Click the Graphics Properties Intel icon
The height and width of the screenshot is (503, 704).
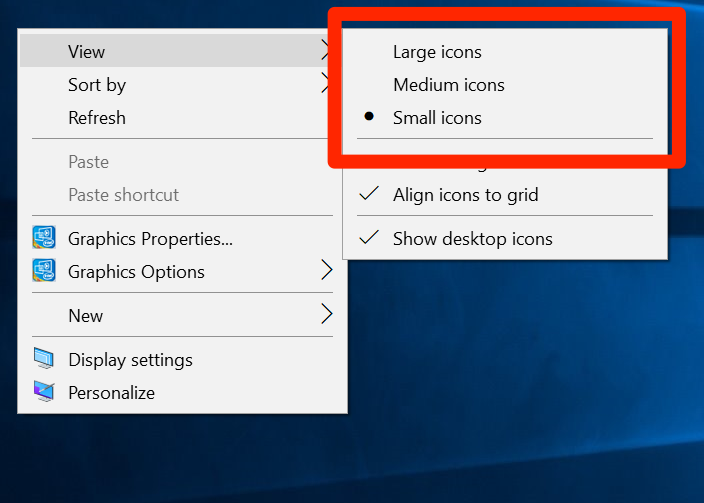[44, 237]
